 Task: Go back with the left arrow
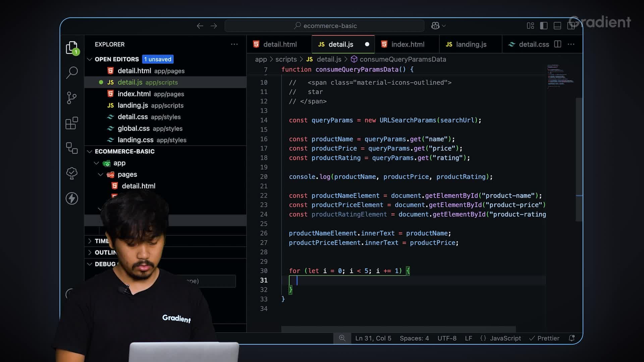tap(200, 26)
